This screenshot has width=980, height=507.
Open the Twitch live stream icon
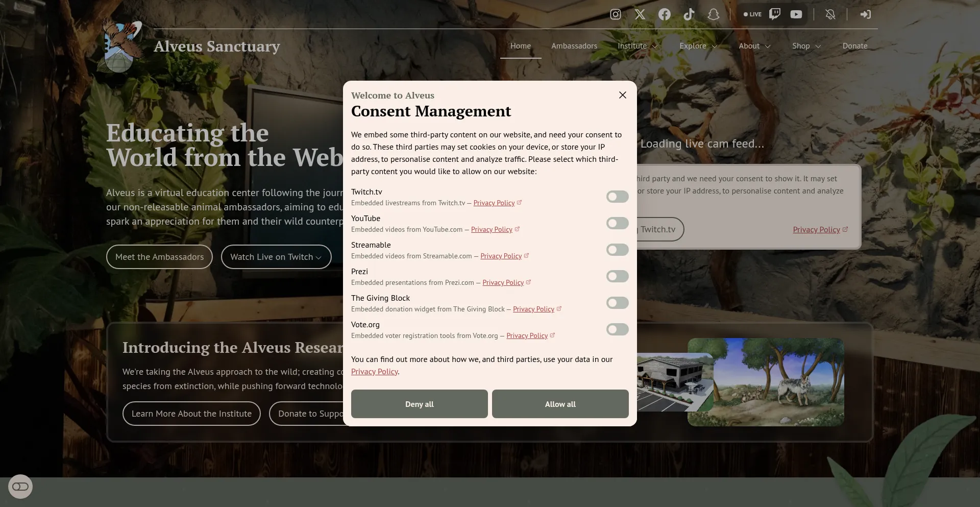(775, 14)
